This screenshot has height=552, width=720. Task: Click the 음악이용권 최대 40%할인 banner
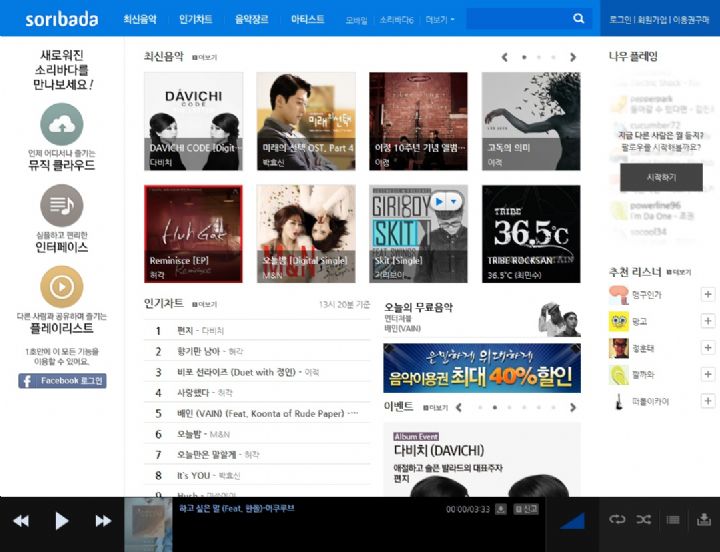tap(482, 368)
